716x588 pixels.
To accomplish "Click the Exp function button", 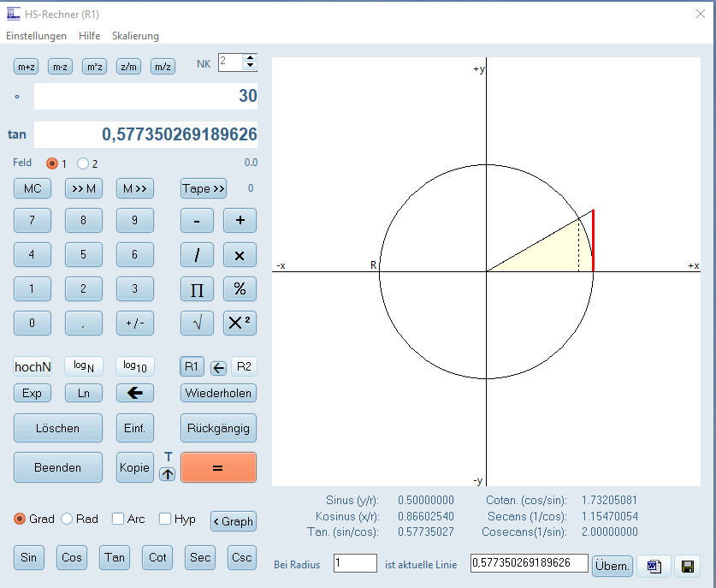I will point(33,393).
